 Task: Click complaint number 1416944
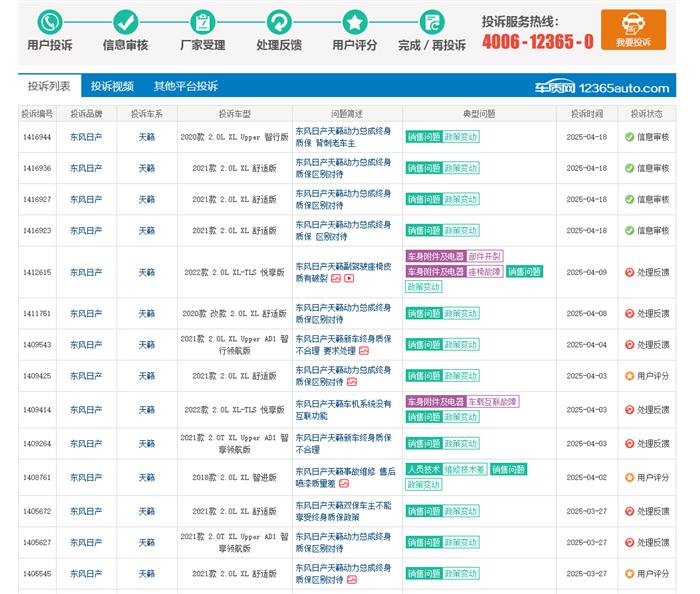click(x=37, y=137)
